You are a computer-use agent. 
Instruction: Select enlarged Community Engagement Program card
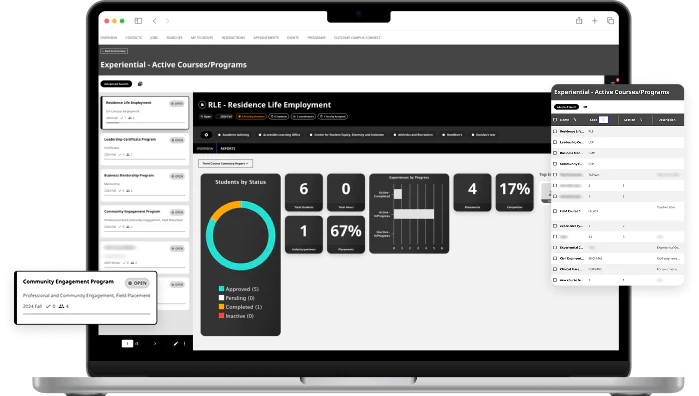point(86,297)
